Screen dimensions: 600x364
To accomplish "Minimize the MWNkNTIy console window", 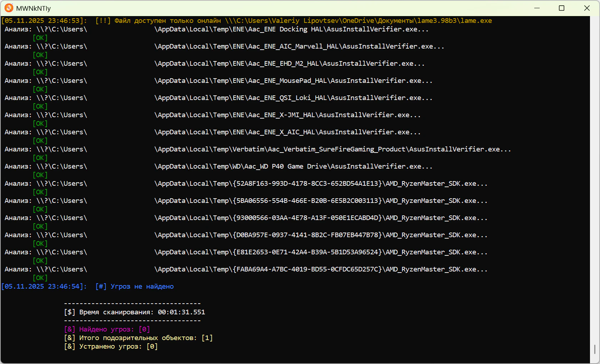I will click(x=537, y=8).
